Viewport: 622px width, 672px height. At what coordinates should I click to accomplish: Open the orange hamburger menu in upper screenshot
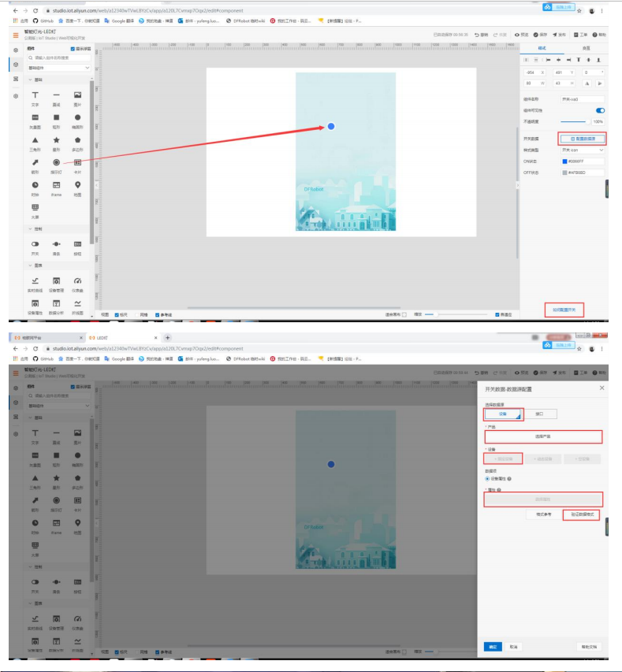[x=16, y=35]
